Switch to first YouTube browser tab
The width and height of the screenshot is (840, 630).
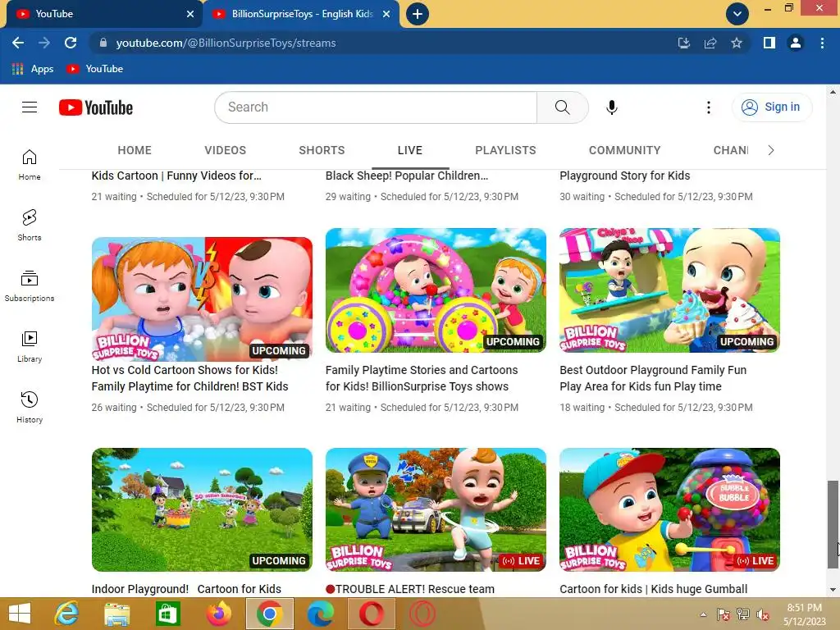(104, 14)
